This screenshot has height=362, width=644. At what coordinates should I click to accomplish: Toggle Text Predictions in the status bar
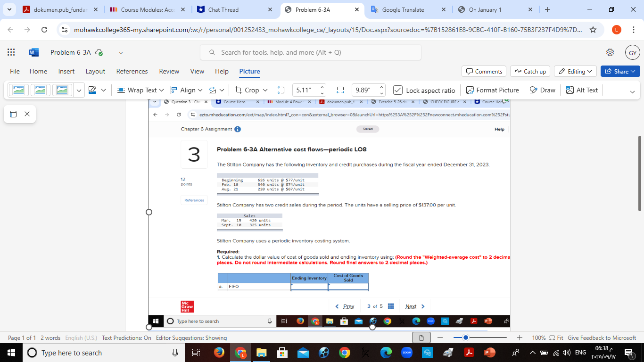(x=127, y=338)
